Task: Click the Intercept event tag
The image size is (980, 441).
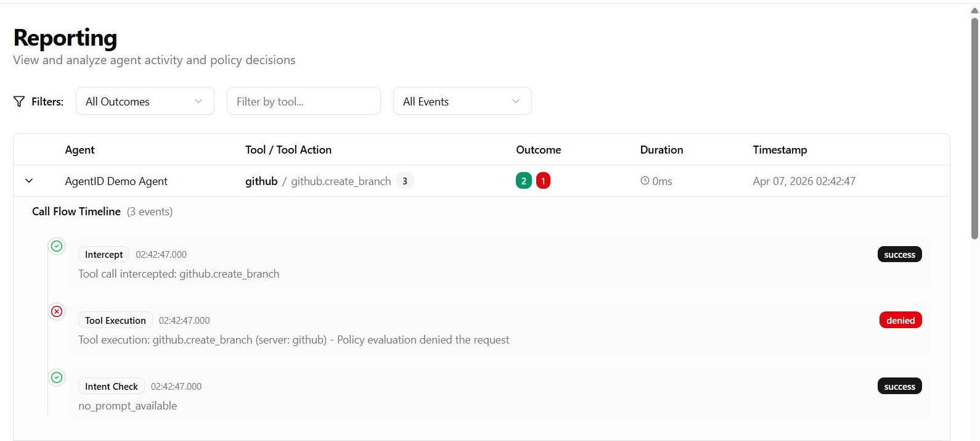Action: click(104, 255)
